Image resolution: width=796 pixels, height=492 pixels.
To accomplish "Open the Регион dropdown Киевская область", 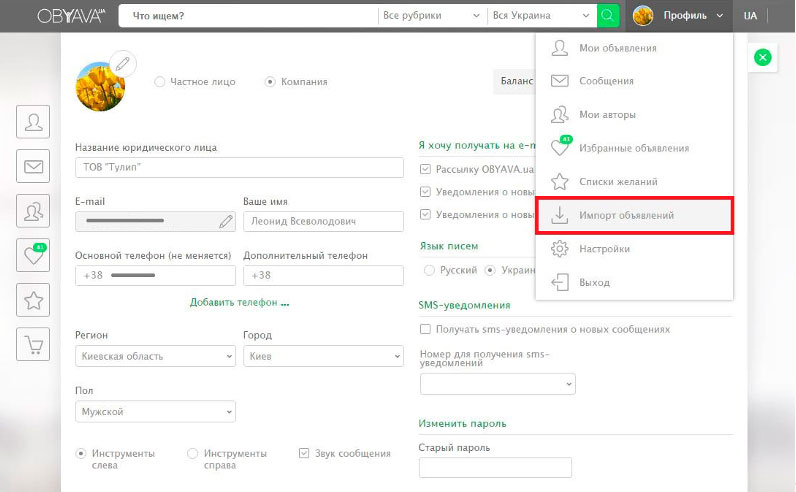I will tap(155, 356).
